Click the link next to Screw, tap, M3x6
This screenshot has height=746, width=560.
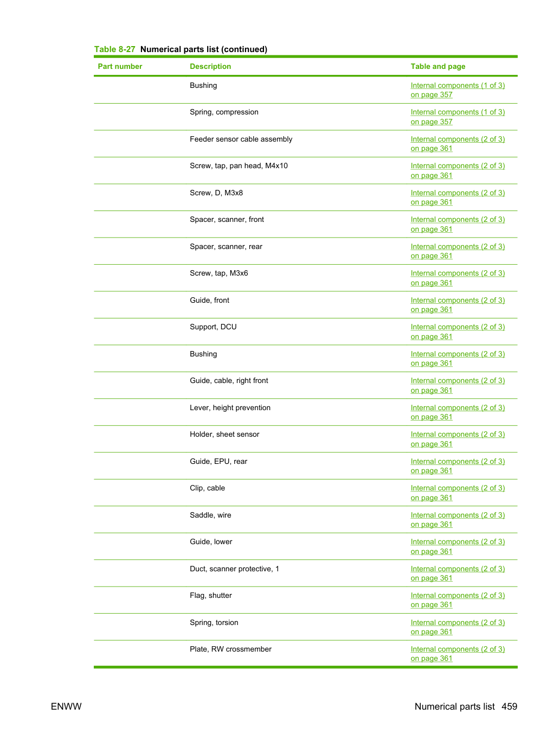click(x=458, y=278)
